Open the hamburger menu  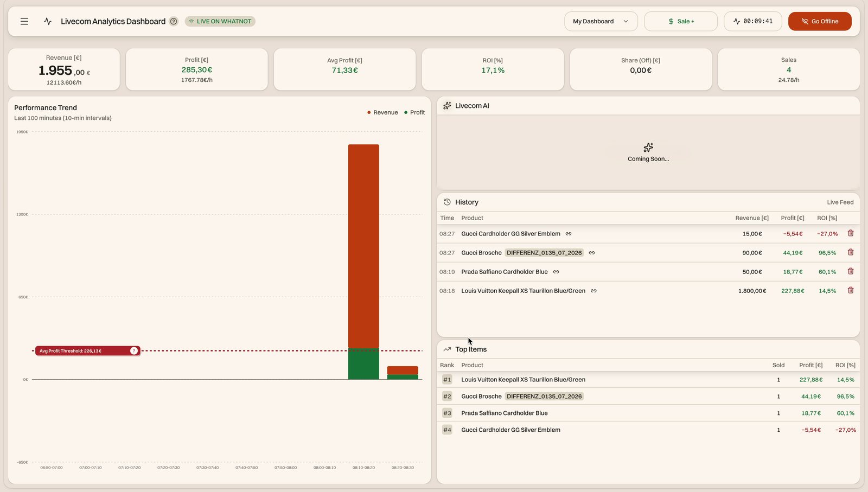(x=24, y=22)
